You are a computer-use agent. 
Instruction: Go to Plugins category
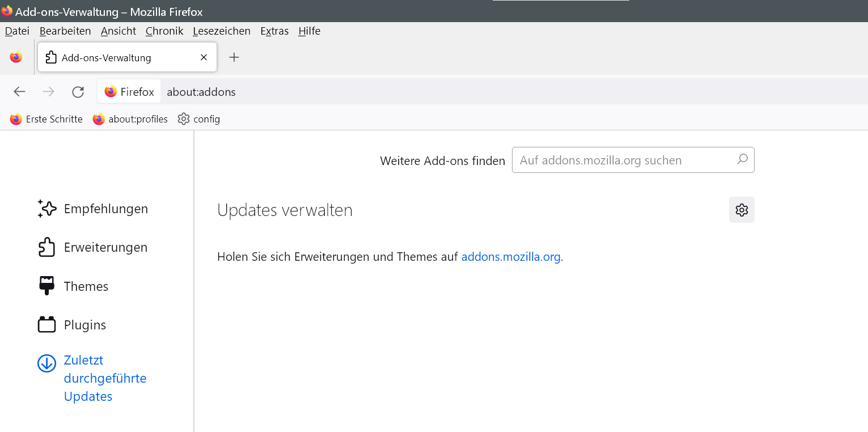click(x=72, y=325)
